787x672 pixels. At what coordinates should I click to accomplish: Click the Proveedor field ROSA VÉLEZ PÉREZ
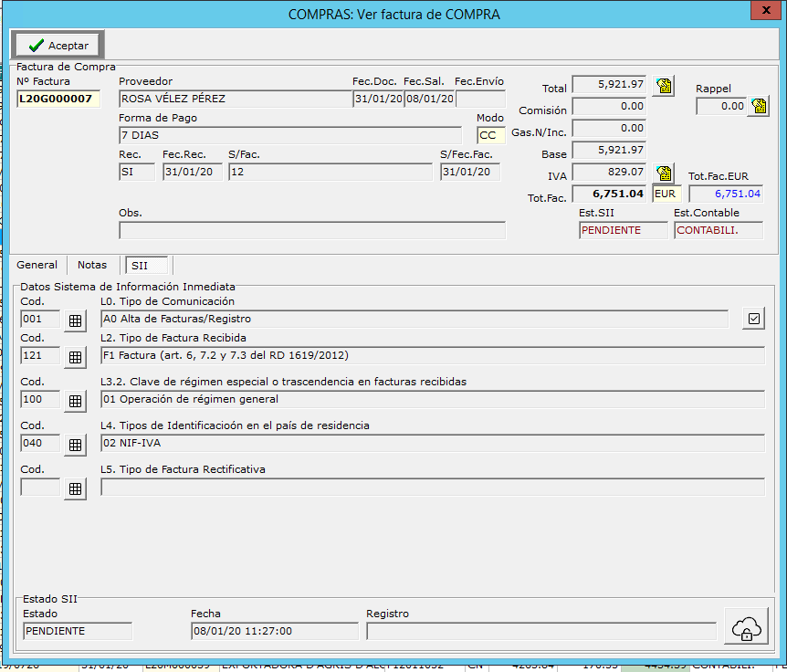(236, 99)
